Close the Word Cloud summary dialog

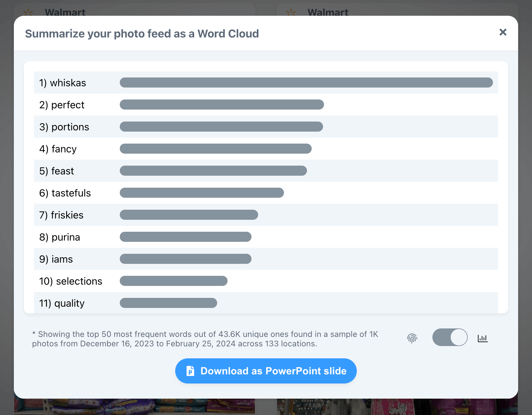point(503,32)
